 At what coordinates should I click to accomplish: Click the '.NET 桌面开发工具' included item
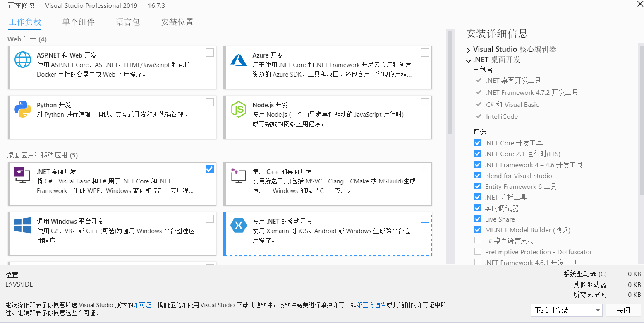click(513, 80)
